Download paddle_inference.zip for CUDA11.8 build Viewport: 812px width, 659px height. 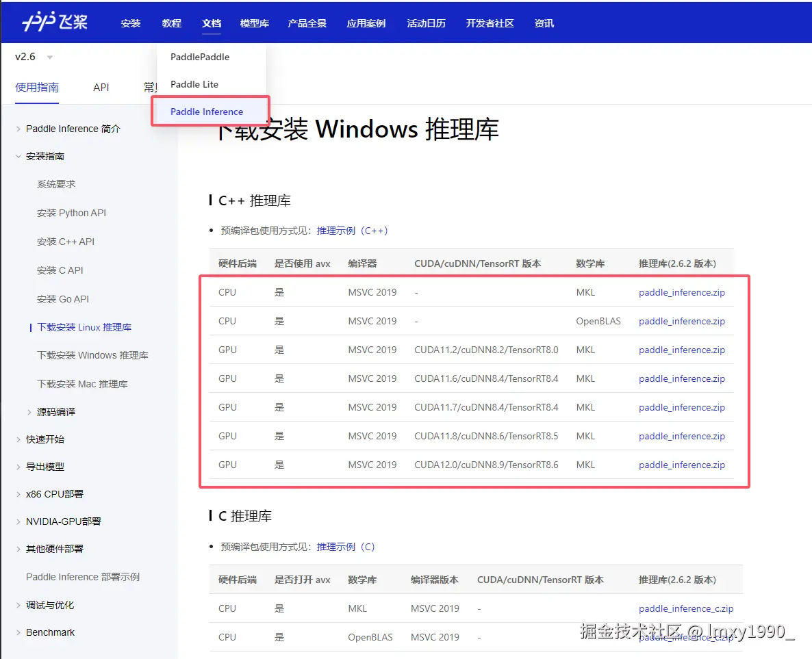681,437
